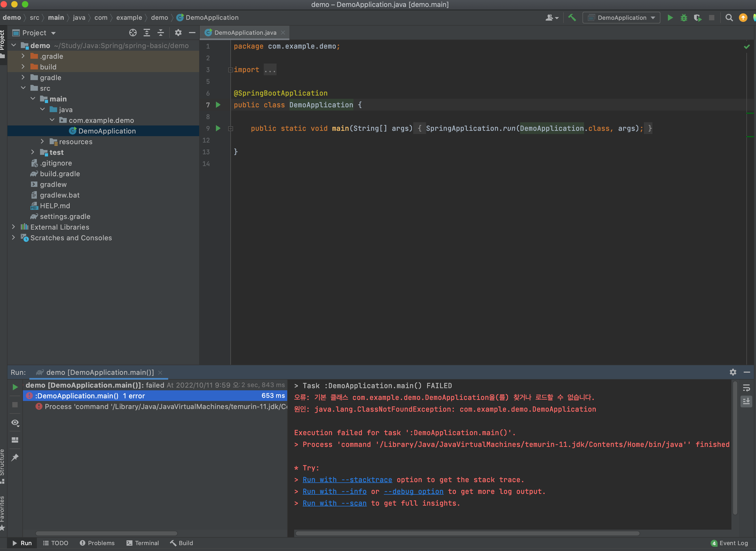Open the Code With Me user icon
This screenshot has height=551, width=756.
click(x=552, y=18)
